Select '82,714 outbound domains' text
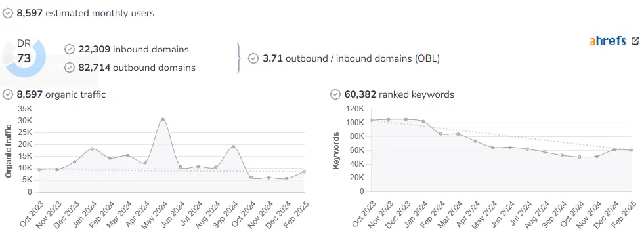 137,68
